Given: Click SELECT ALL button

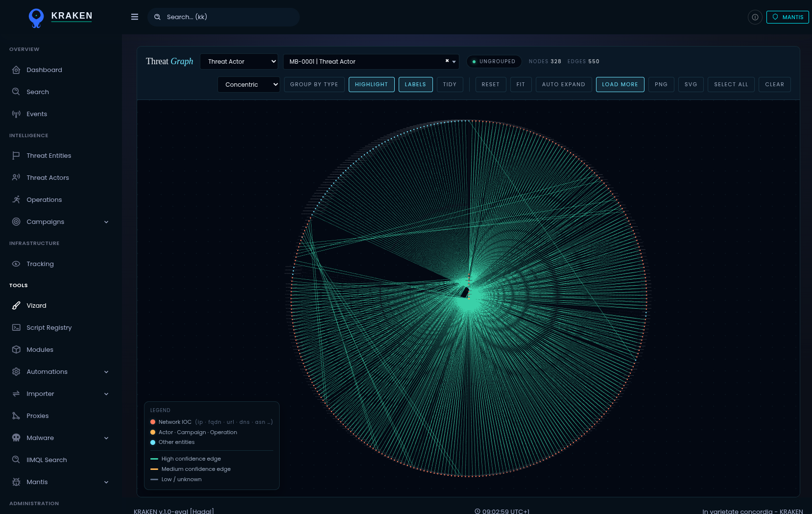Looking at the screenshot, I should tap(731, 85).
